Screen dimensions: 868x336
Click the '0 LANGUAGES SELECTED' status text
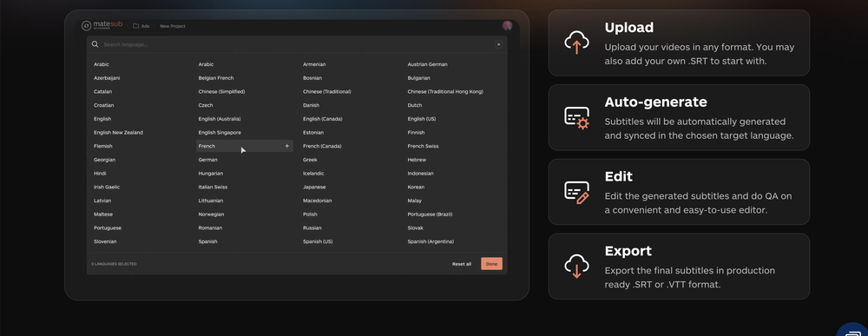(114, 264)
